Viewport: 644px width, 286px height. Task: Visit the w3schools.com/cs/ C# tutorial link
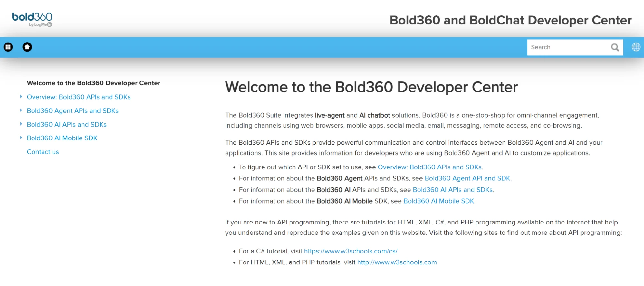click(351, 251)
